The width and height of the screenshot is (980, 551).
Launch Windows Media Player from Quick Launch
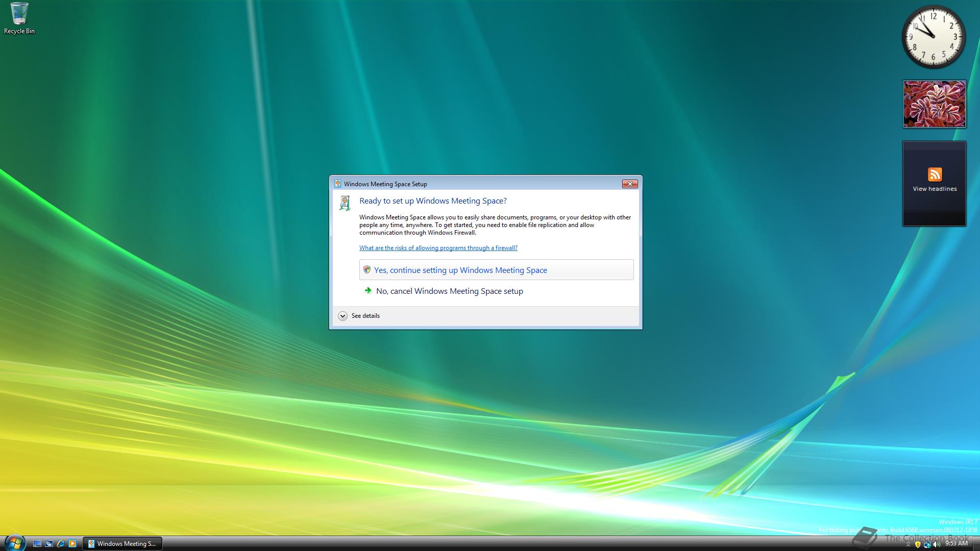pos(72,544)
